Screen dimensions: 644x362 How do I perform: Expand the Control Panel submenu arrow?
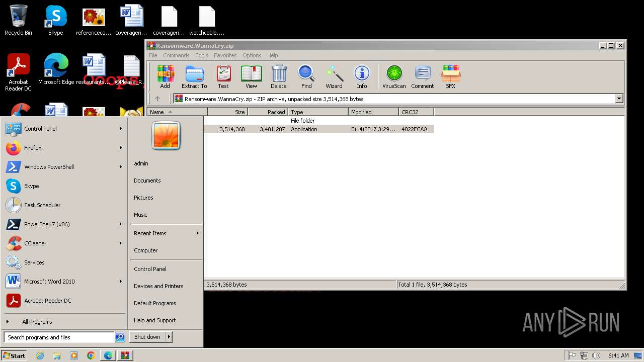click(x=121, y=129)
